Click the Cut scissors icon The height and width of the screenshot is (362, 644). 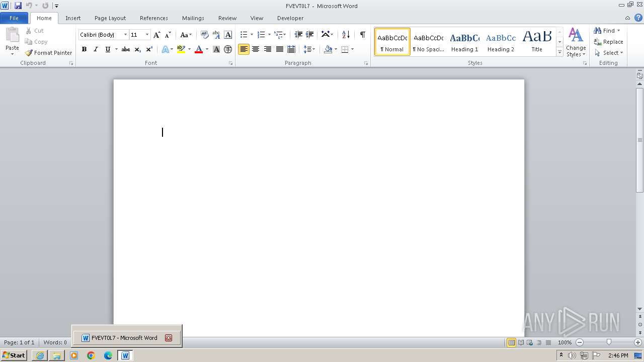(29, 31)
